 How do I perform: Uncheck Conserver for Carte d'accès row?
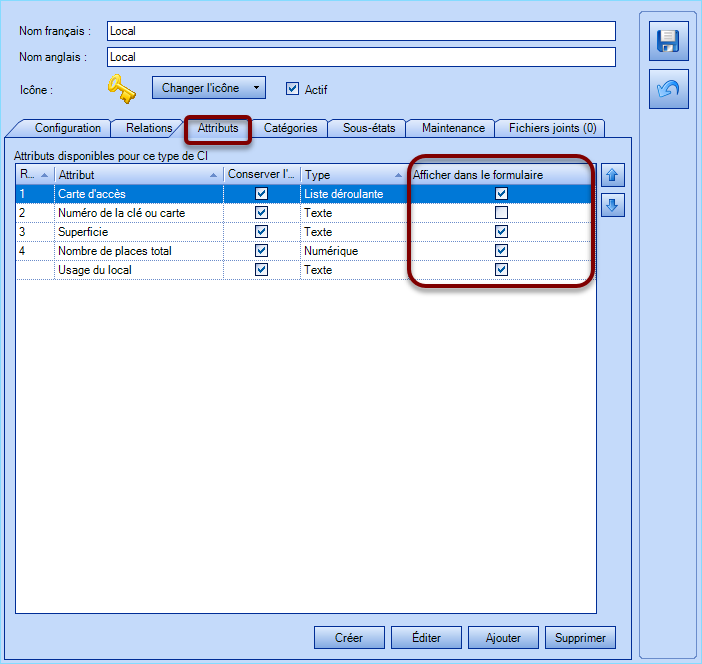point(261,194)
